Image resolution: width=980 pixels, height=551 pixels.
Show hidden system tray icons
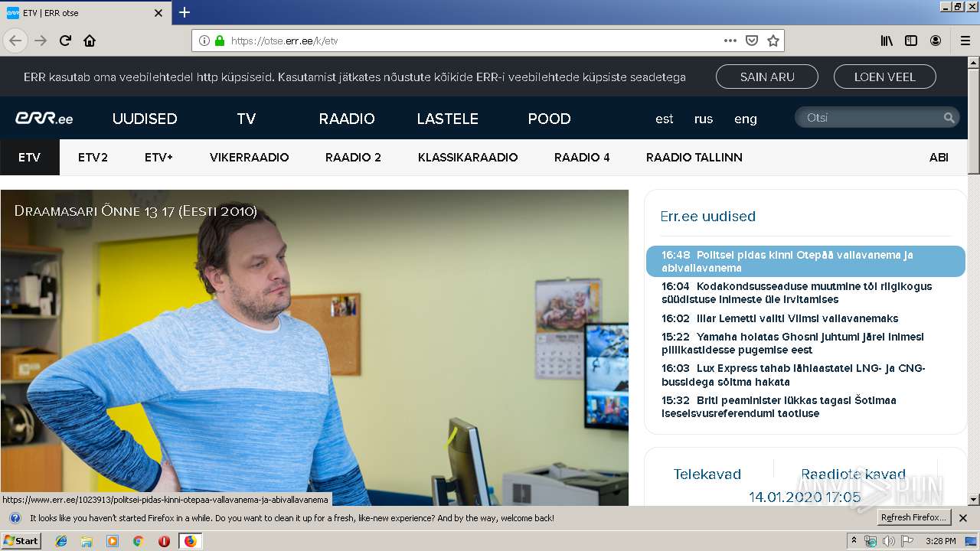pos(854,541)
